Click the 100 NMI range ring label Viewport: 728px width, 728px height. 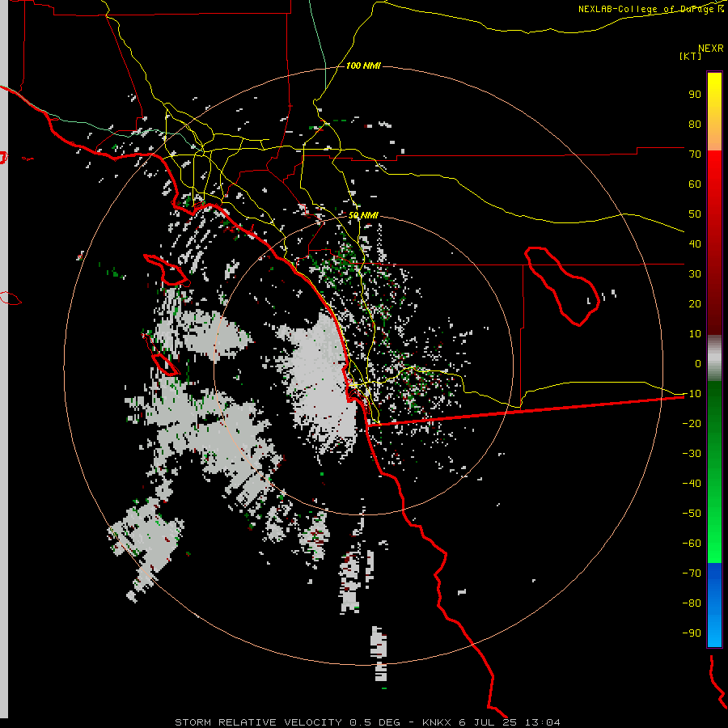point(363,66)
